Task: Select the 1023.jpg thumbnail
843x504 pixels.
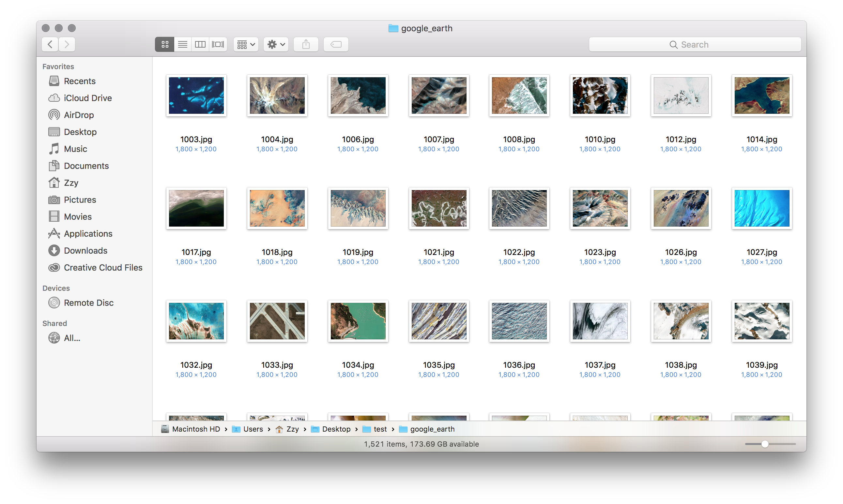Action: 600,208
